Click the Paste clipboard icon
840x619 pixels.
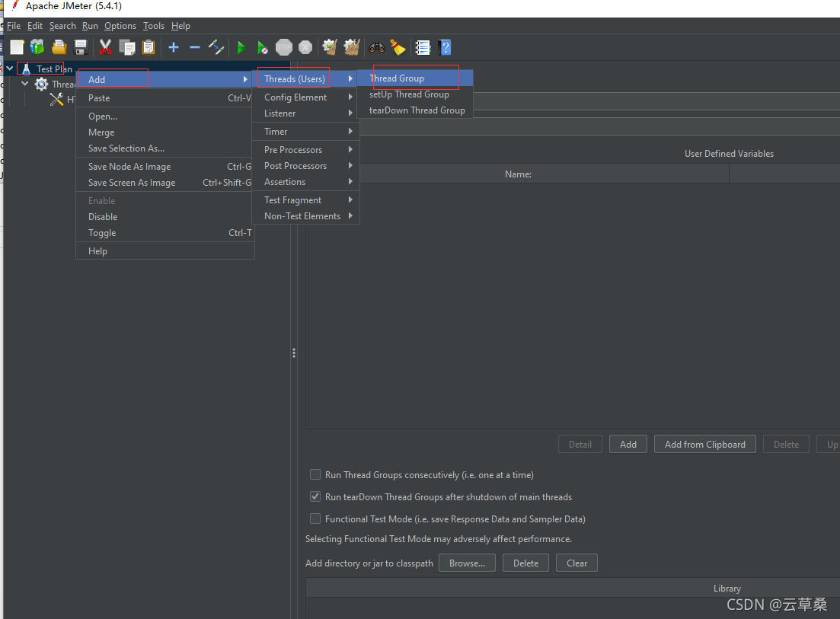tap(149, 47)
